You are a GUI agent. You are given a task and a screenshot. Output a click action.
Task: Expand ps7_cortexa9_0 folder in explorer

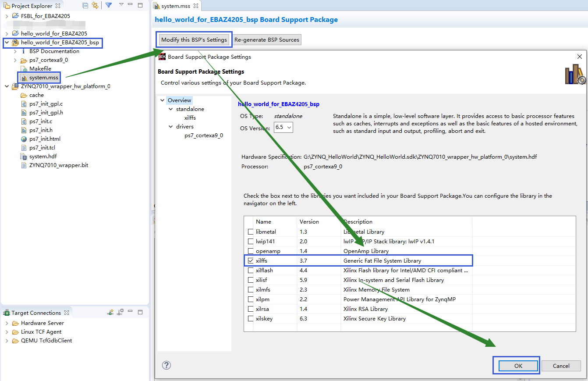15,60
